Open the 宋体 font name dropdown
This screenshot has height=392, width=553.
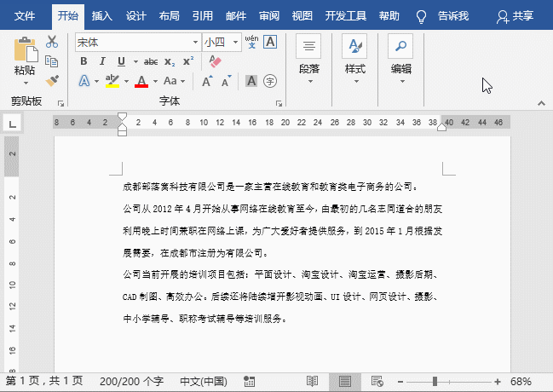click(x=194, y=42)
